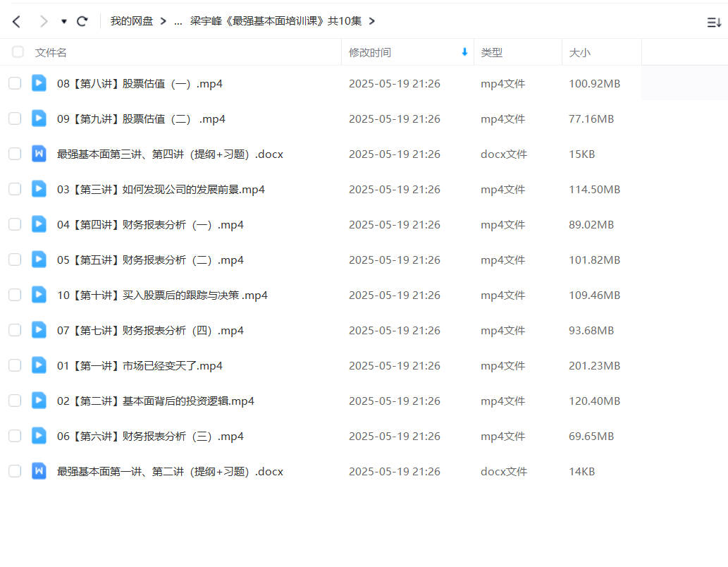Open file 09【第九讲】股票估值（二）.mp4
Image resolution: width=728 pixels, height=567 pixels.
(x=141, y=119)
